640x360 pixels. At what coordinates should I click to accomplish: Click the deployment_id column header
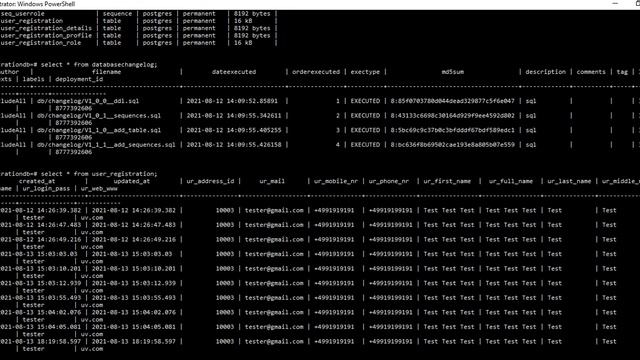tap(79, 79)
